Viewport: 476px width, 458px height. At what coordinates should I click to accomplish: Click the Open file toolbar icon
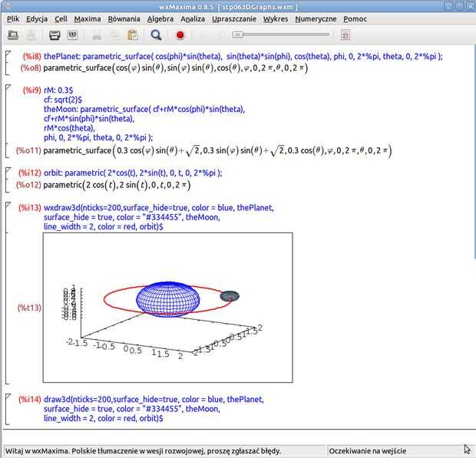tap(13, 35)
